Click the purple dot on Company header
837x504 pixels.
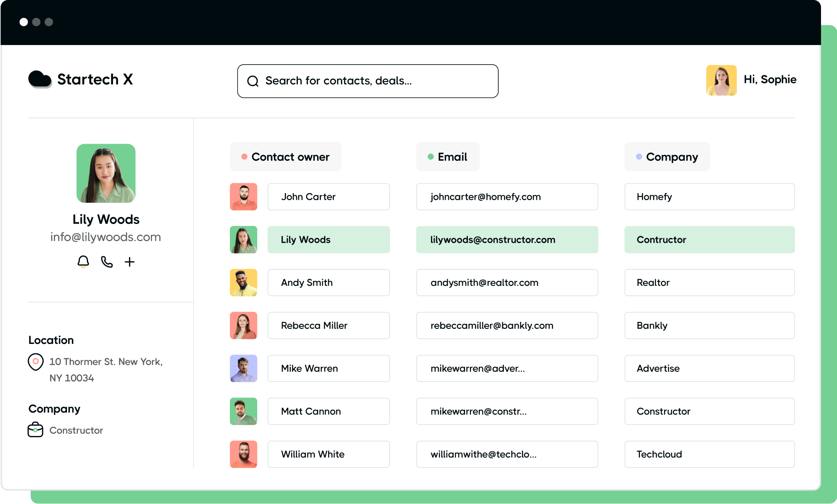[639, 156]
